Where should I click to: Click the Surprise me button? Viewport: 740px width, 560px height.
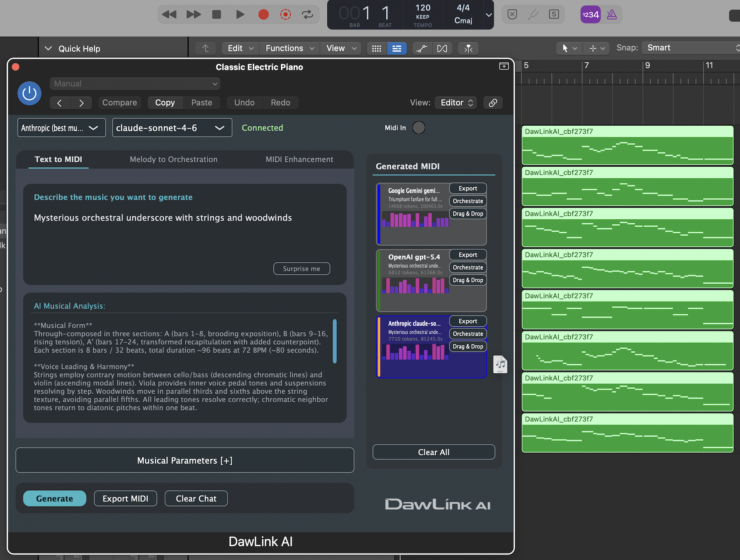301,268
